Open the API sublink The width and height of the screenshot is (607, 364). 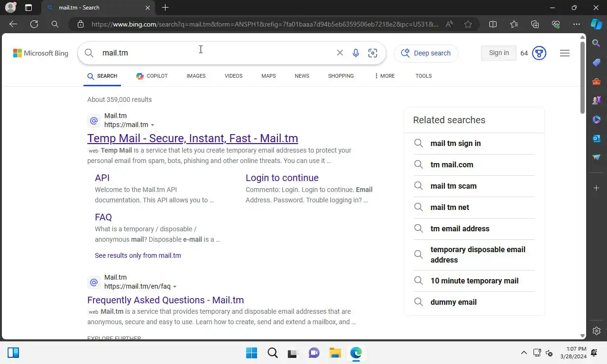tap(102, 178)
